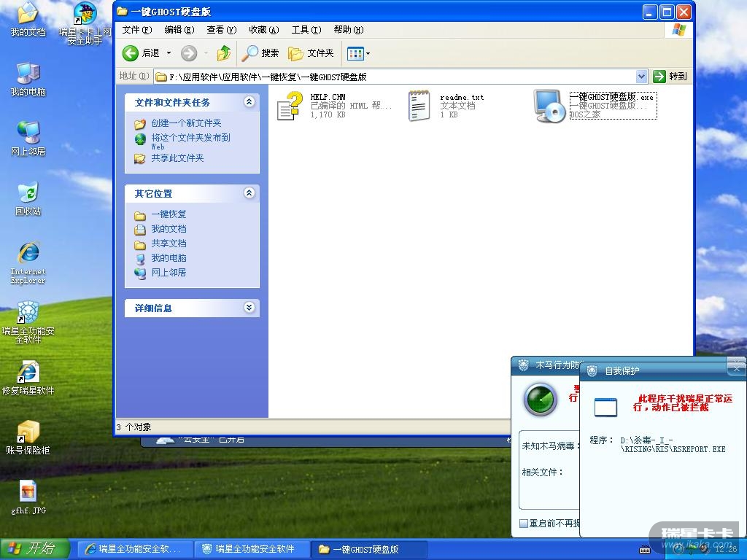The width and height of the screenshot is (747, 560).
Task: Open the Search (搜索) toolbar tool
Action: [260, 52]
